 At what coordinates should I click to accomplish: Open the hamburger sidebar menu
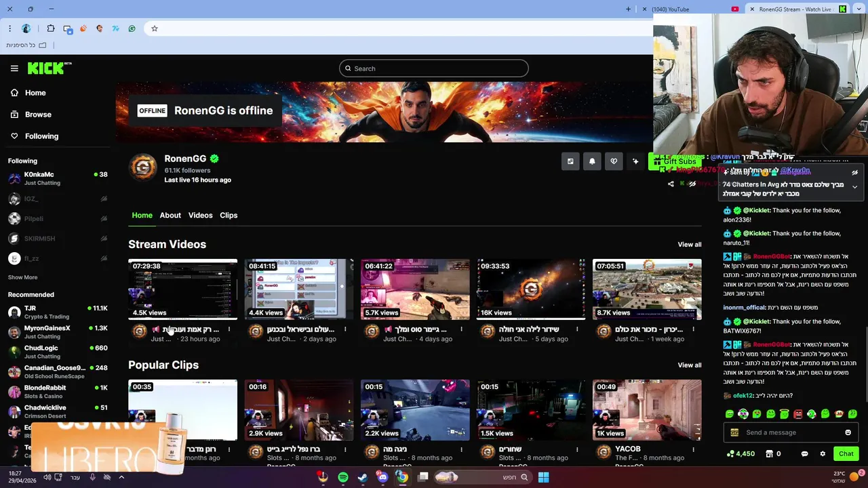(14, 68)
